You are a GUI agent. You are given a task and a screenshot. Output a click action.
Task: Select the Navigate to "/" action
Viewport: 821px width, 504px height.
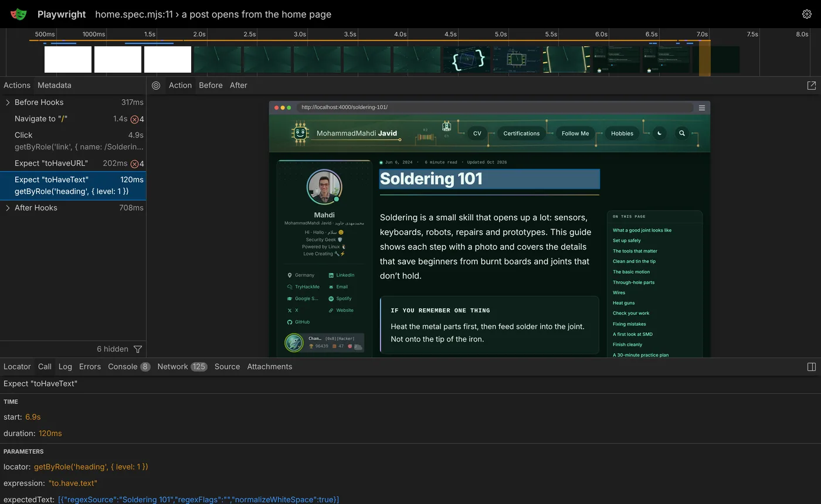pyautogui.click(x=73, y=119)
